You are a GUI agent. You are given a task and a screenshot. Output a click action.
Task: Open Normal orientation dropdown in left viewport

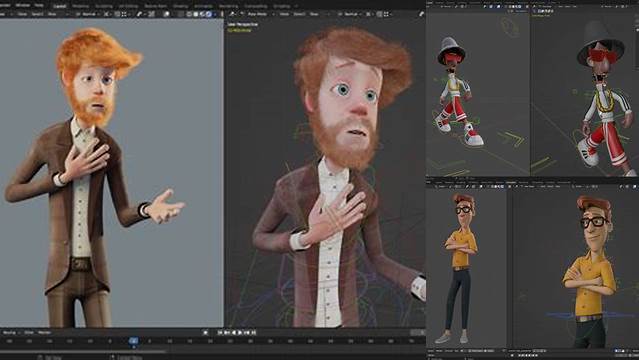click(89, 14)
